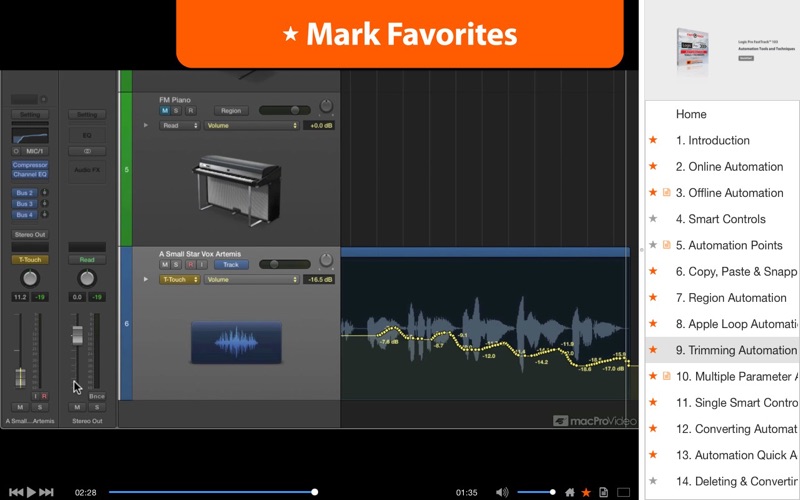The image size is (800, 500).
Task: Click the Bus 4 send slot
Action: [x=24, y=215]
